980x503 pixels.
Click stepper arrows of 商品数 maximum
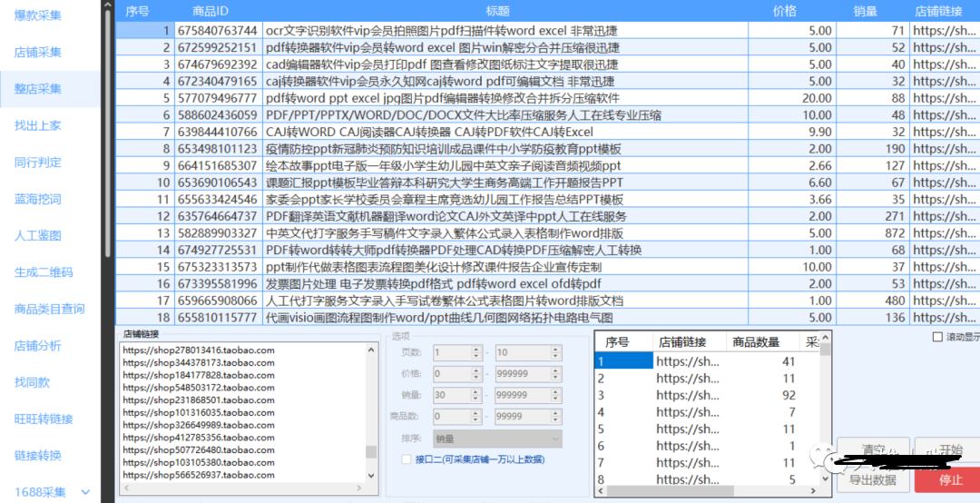(x=556, y=417)
